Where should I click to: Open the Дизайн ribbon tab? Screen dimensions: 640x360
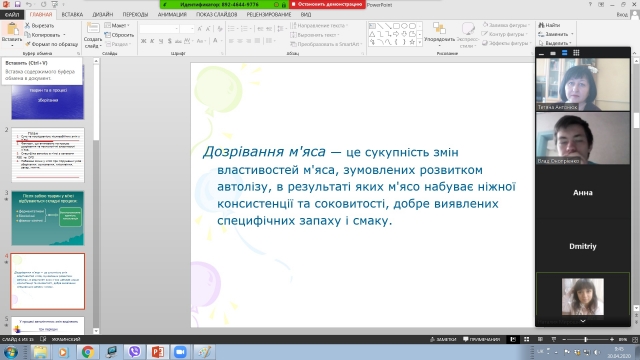[102, 15]
